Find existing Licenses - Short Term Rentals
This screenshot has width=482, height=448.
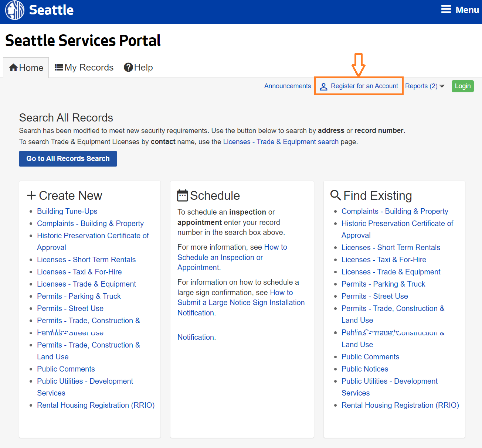pyautogui.click(x=391, y=247)
